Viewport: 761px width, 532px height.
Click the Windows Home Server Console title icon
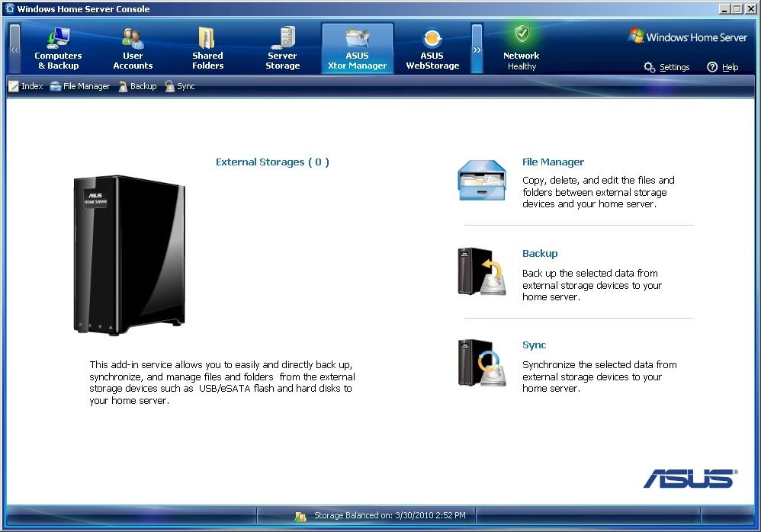pos(10,8)
